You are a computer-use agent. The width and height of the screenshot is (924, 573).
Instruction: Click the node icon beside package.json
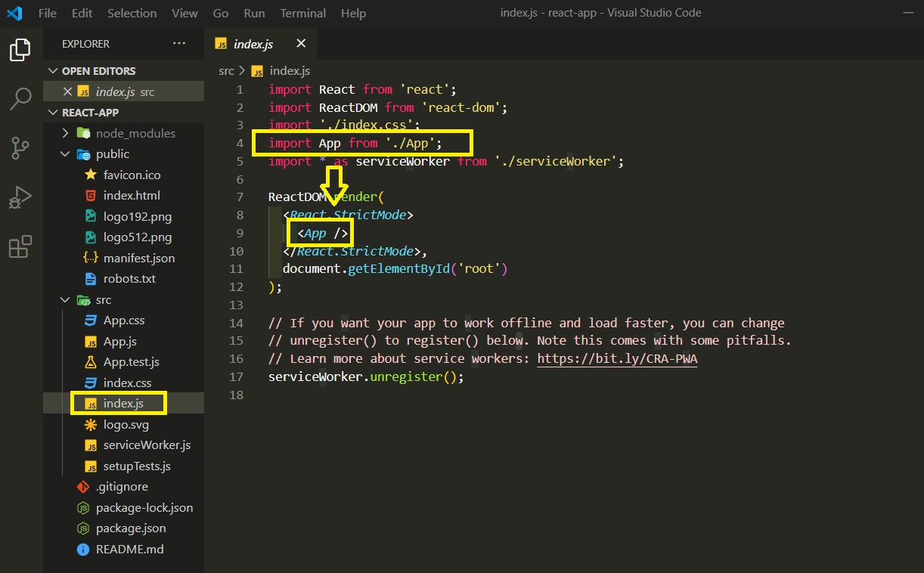pyautogui.click(x=82, y=528)
